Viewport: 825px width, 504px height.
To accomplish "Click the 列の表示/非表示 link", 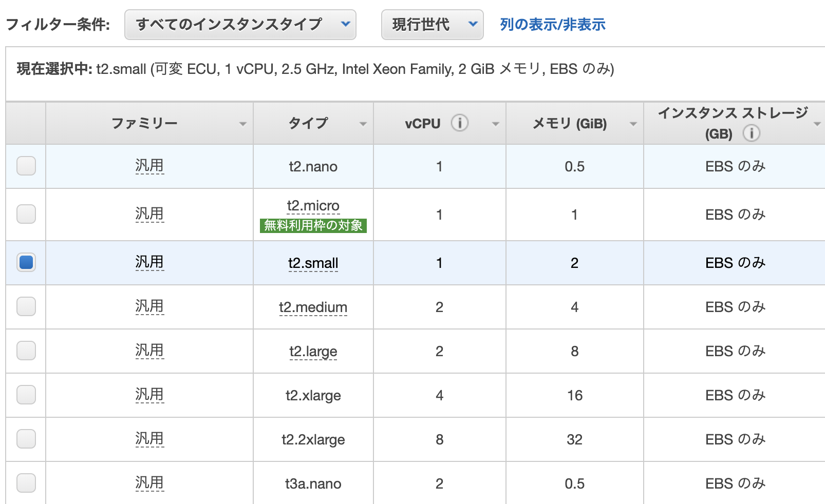I will click(x=553, y=25).
